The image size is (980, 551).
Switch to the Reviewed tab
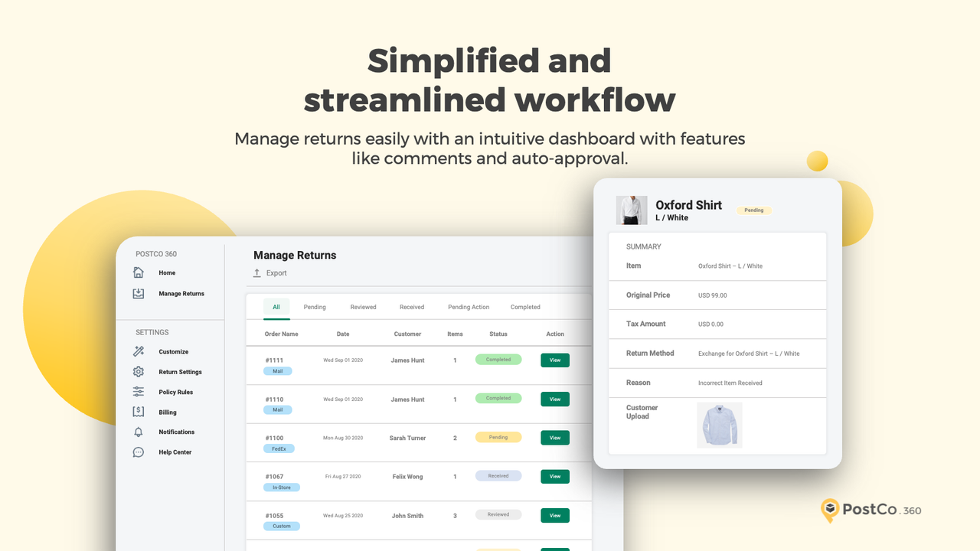point(364,307)
